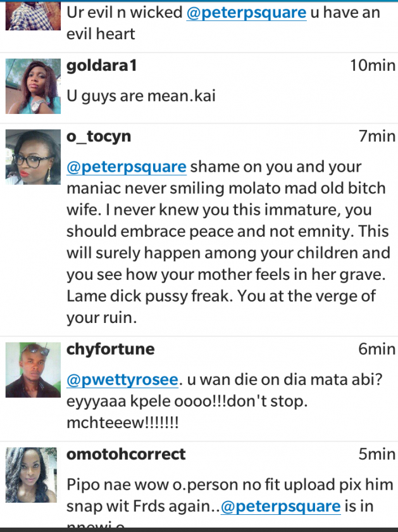This screenshot has width=398, height=532.
Task: Go to the omotohcorrect username
Action: coord(126,454)
